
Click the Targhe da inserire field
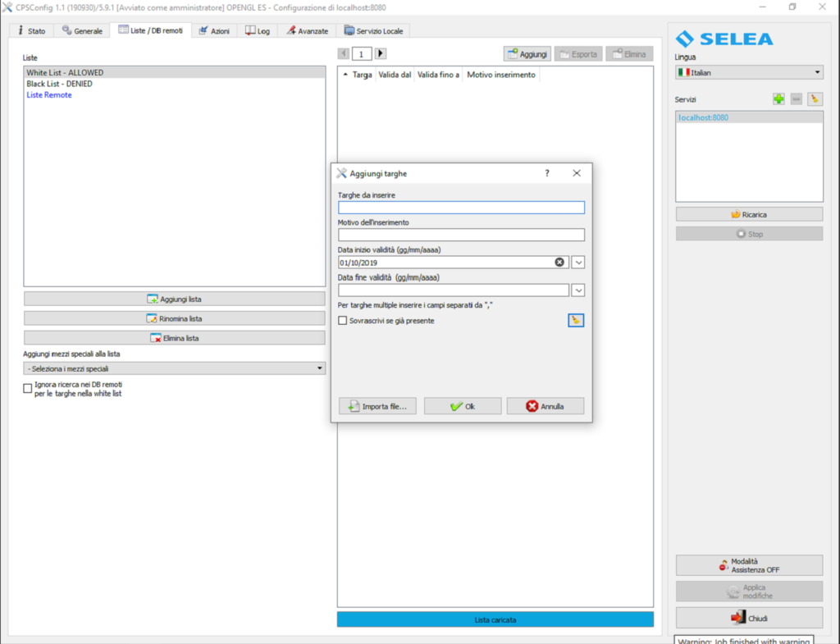pyautogui.click(x=461, y=208)
